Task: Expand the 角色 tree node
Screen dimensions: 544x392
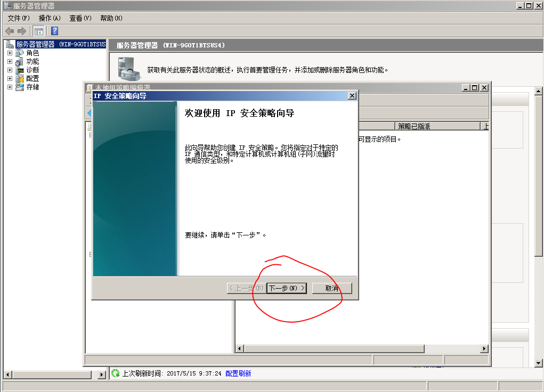Action: pos(10,53)
